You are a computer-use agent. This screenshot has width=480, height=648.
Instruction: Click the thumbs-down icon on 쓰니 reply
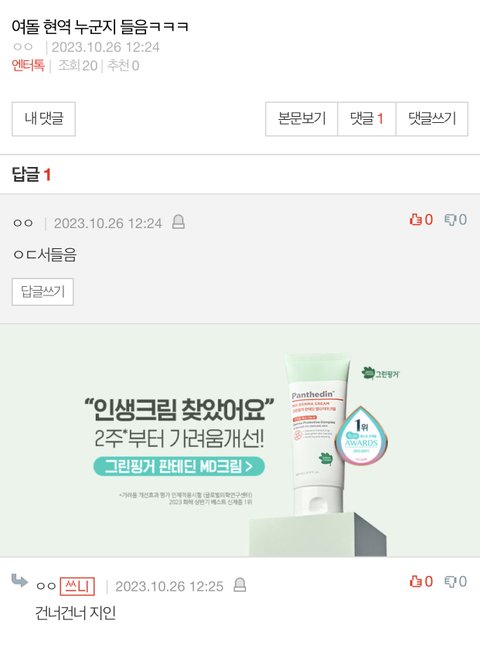(x=450, y=581)
